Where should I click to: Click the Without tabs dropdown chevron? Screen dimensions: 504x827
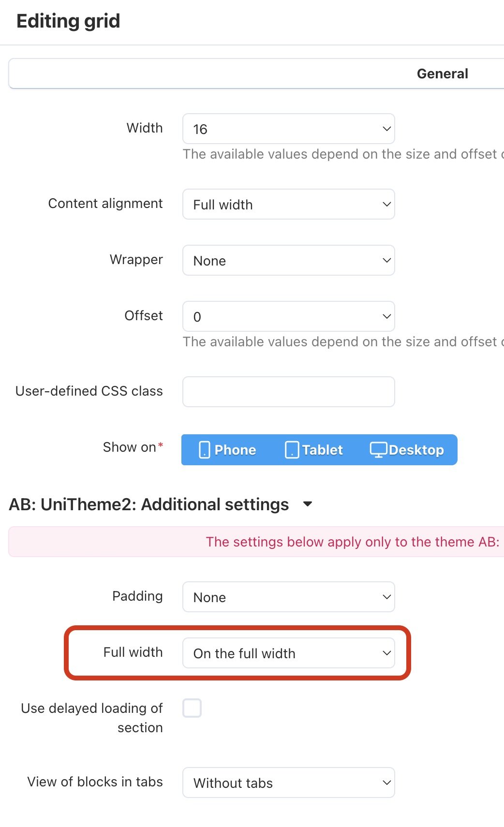point(386,783)
